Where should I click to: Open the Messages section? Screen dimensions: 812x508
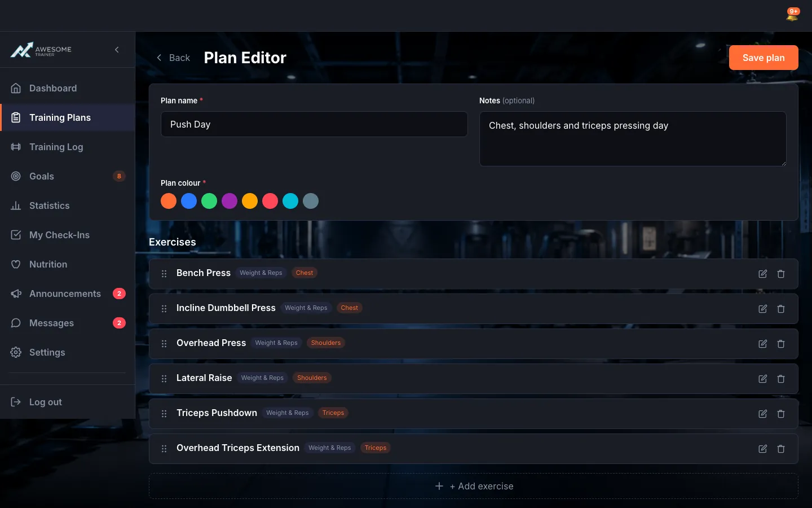coord(68,323)
